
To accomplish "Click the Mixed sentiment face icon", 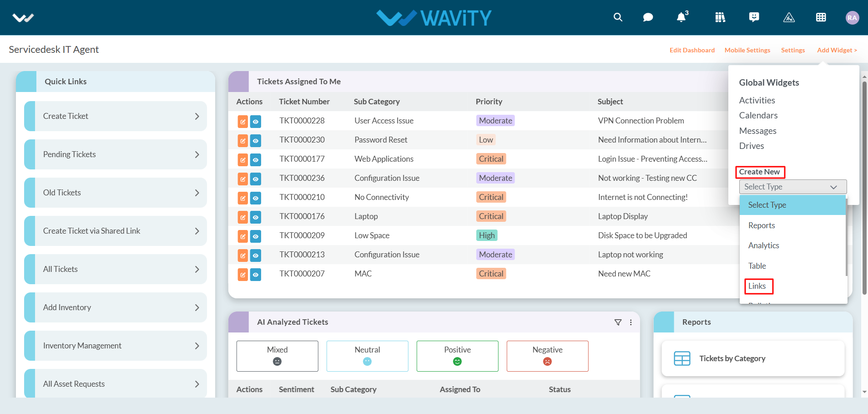I will [277, 362].
